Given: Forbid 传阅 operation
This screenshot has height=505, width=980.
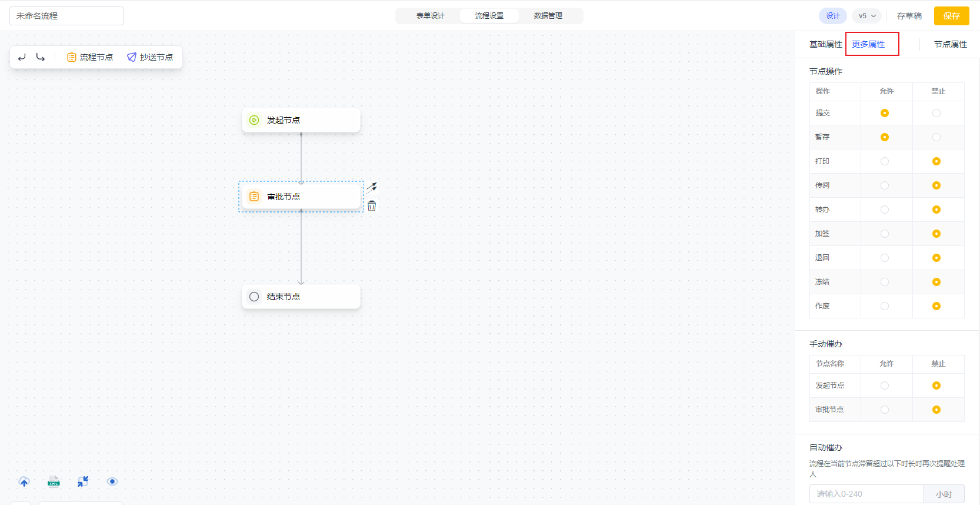Looking at the screenshot, I should click(936, 185).
